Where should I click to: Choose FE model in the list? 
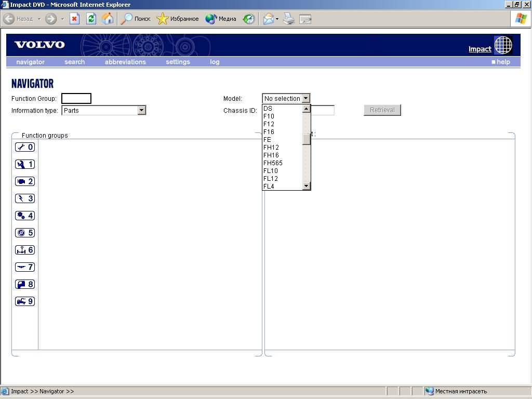pos(282,139)
